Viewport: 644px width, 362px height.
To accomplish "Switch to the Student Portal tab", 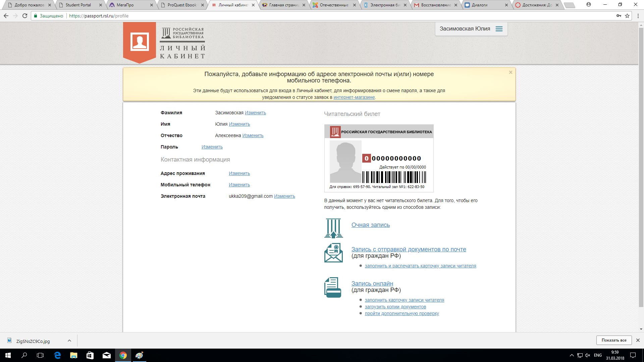I will [x=78, y=5].
